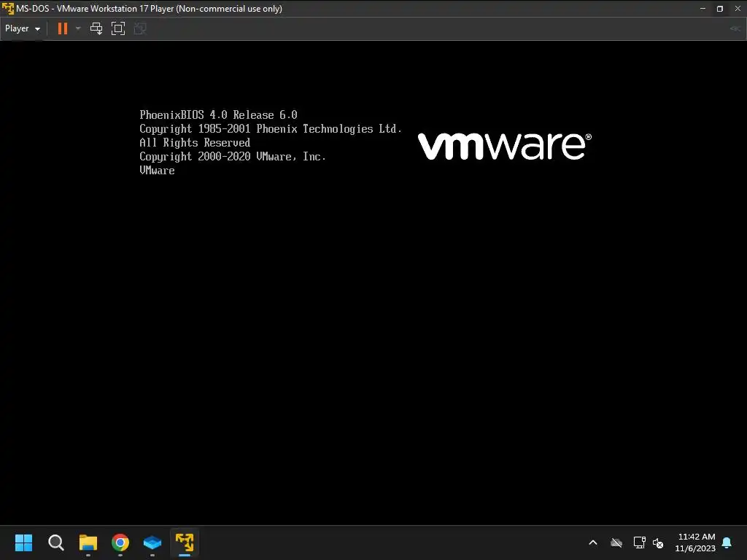Viewport: 747px width, 560px height.
Task: Restore down the VMware Player window
Action: click(x=720, y=9)
